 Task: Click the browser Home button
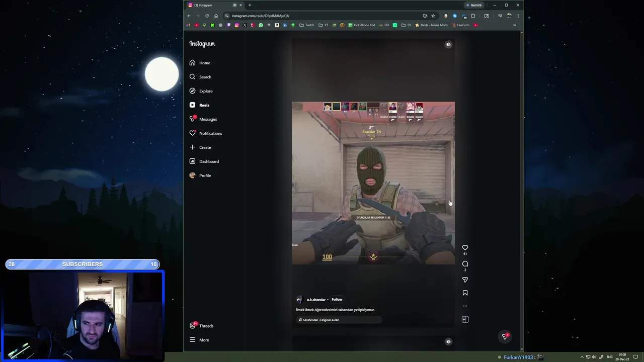pyautogui.click(x=216, y=16)
